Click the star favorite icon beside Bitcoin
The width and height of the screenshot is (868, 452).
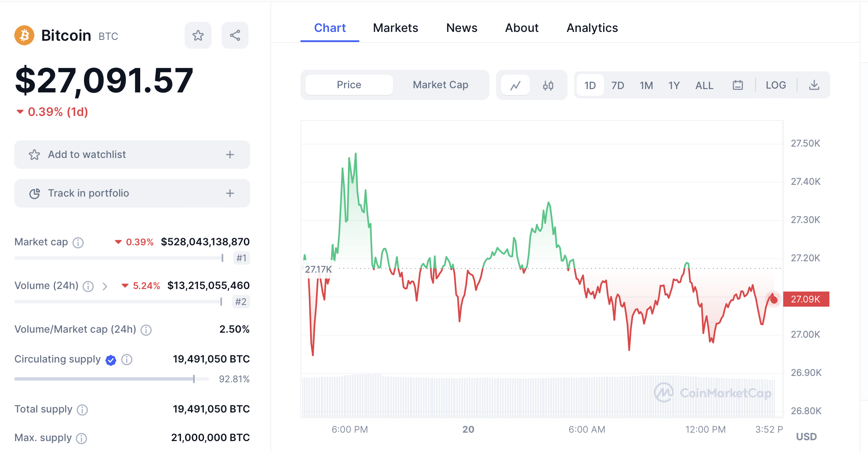(198, 35)
